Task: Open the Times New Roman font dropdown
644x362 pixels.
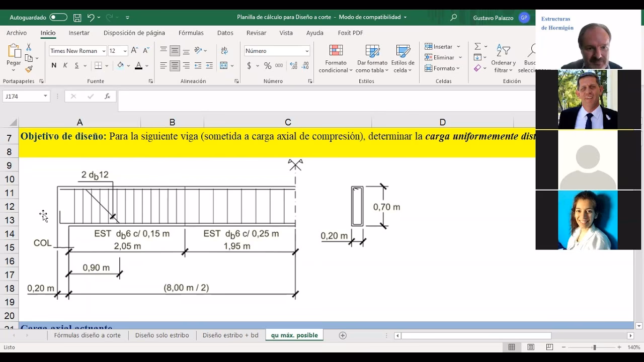Action: tap(104, 51)
